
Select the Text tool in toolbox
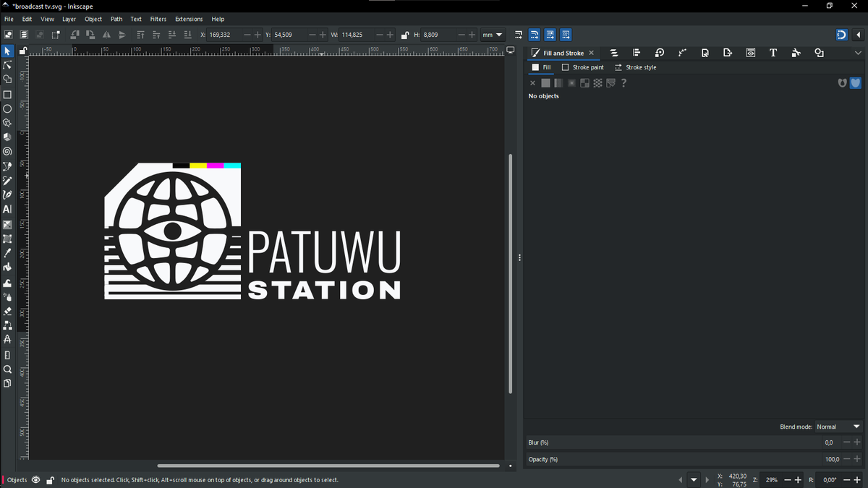[7, 209]
